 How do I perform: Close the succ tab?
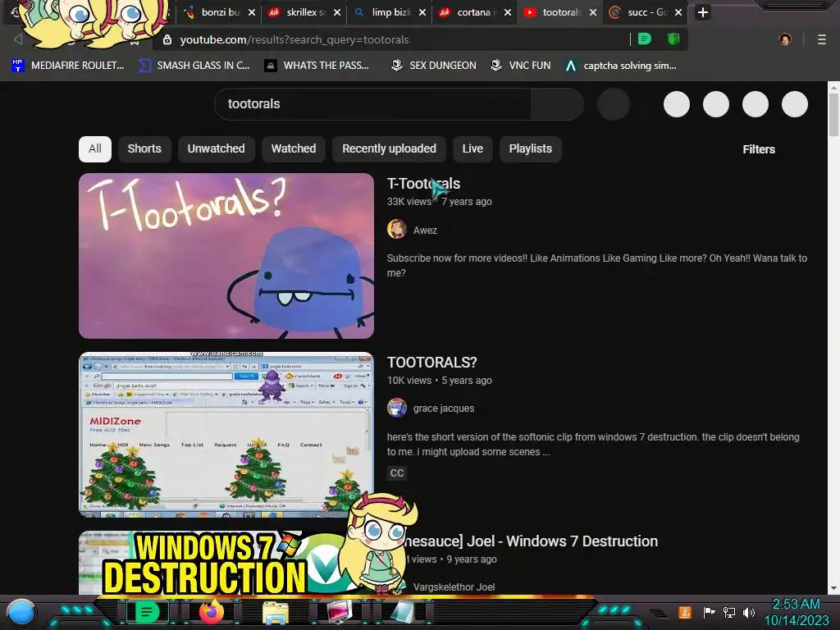(x=678, y=12)
